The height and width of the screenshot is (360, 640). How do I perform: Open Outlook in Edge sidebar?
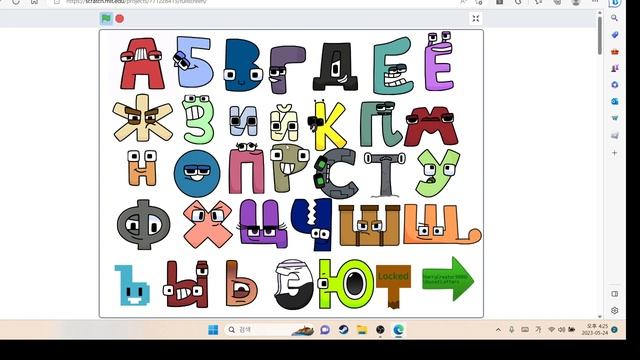pyautogui.click(x=615, y=101)
